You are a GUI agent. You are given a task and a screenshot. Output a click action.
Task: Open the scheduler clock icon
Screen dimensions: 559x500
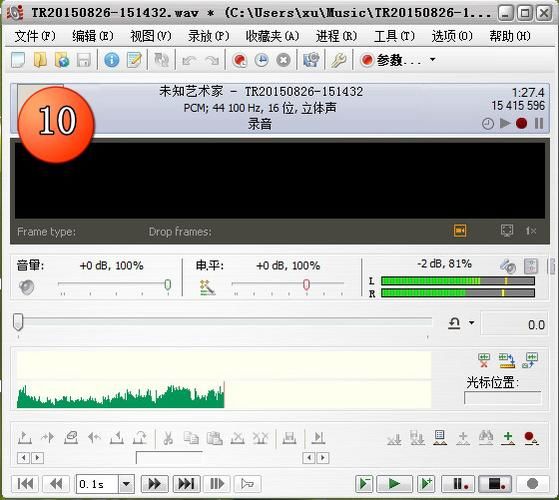click(x=262, y=60)
